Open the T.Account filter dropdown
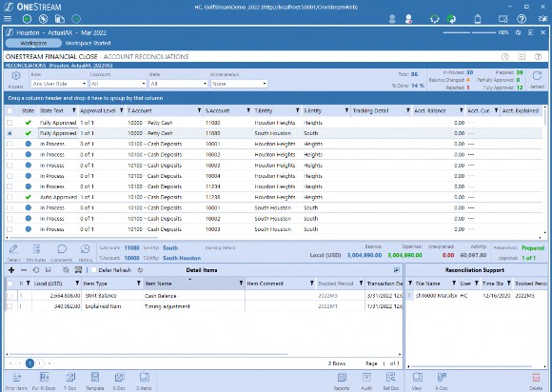The width and height of the screenshot is (552, 392). [118, 84]
